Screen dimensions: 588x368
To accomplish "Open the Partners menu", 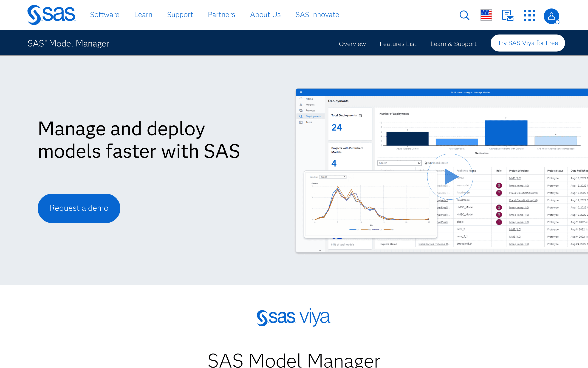I will [221, 14].
